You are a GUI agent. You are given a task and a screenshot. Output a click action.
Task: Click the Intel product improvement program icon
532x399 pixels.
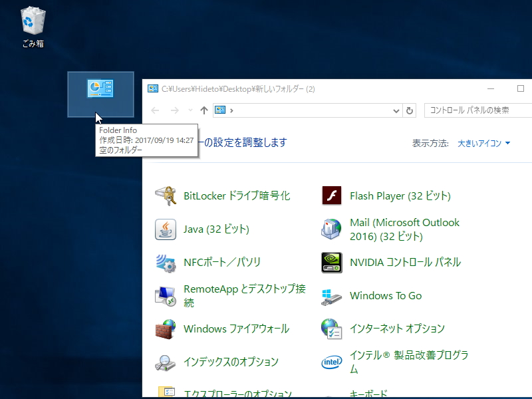[331, 362]
